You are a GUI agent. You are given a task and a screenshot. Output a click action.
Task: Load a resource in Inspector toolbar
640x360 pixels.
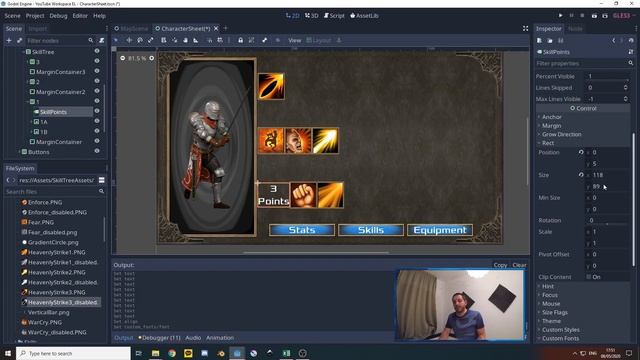(550, 40)
